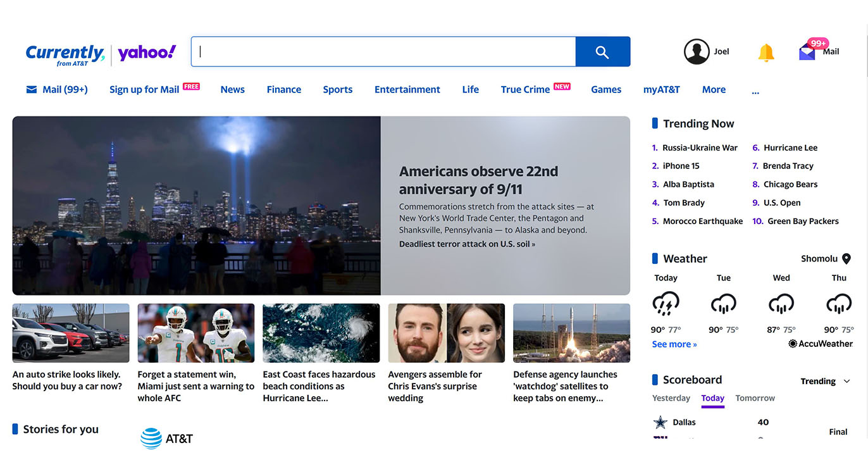The image size is (868, 462).
Task: Read Avengers assemble wedding story
Action: (x=435, y=386)
